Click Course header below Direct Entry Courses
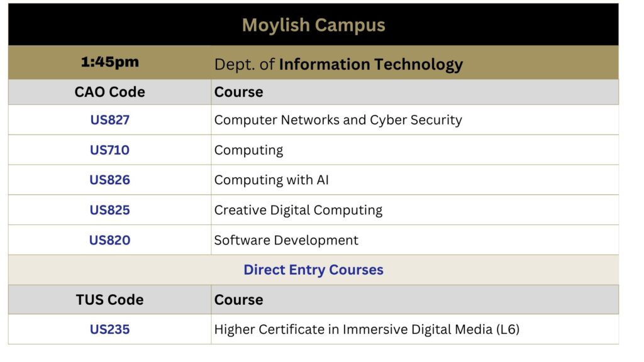Viewport: 644px width, 362px height. 238,300
